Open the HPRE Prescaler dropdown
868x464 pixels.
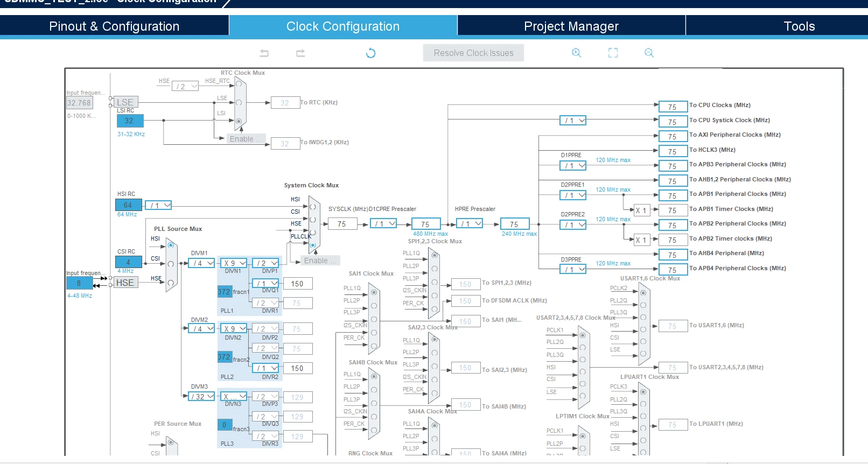pyautogui.click(x=469, y=223)
